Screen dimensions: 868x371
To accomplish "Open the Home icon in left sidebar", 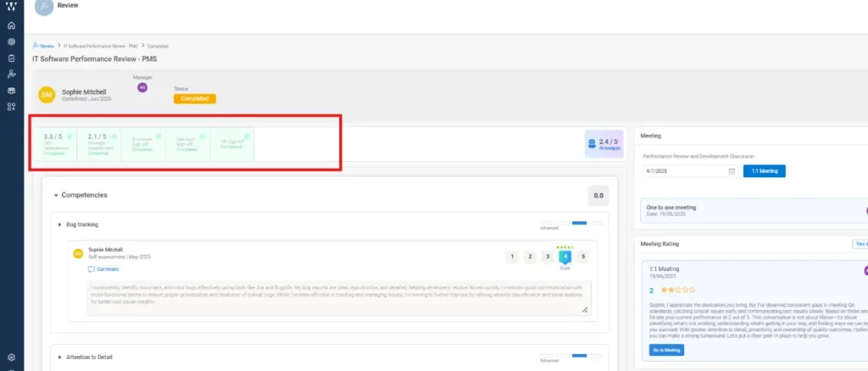I will [x=11, y=25].
